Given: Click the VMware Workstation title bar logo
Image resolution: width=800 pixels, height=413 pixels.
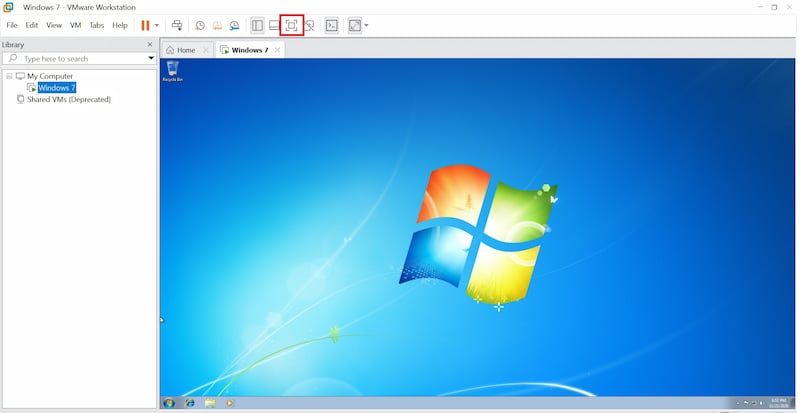Looking at the screenshot, I should pyautogui.click(x=8, y=7).
